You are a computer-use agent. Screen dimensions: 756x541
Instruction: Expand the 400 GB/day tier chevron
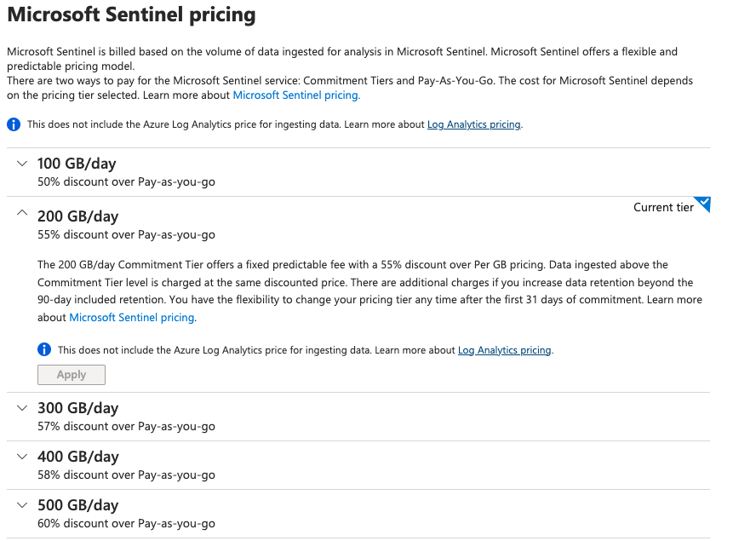click(22, 457)
